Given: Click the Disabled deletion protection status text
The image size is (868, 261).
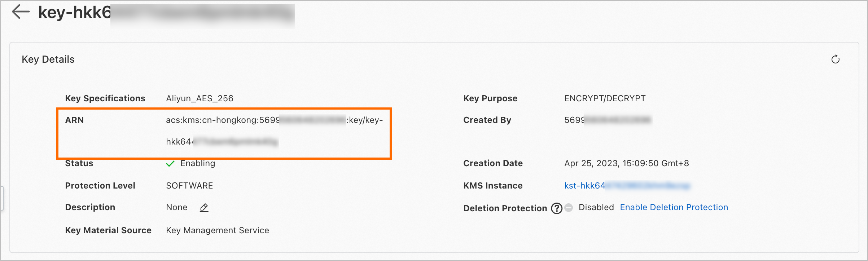Looking at the screenshot, I should [x=596, y=207].
